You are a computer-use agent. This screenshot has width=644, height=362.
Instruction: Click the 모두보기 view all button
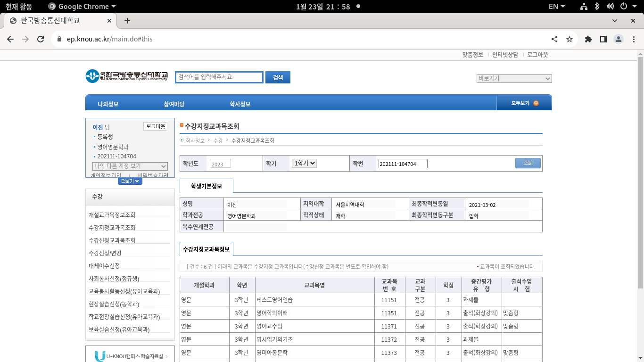tap(524, 103)
